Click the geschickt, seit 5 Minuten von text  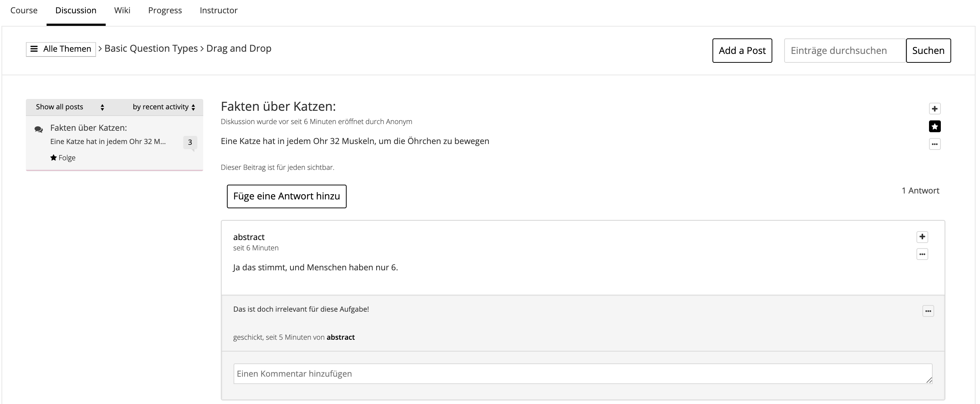pos(279,337)
